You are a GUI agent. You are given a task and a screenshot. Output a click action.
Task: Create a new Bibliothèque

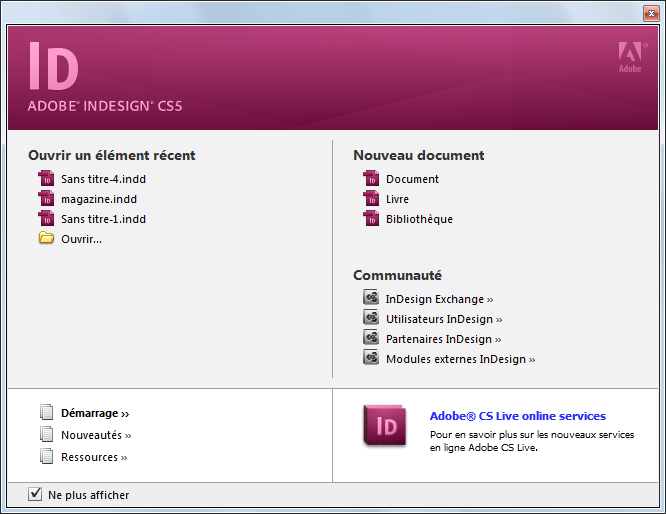click(x=420, y=219)
